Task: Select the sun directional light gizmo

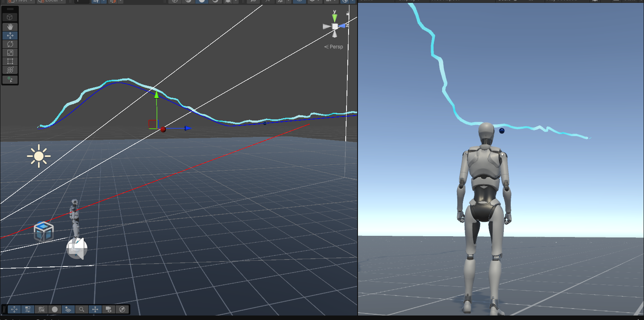Action: coord(39,156)
